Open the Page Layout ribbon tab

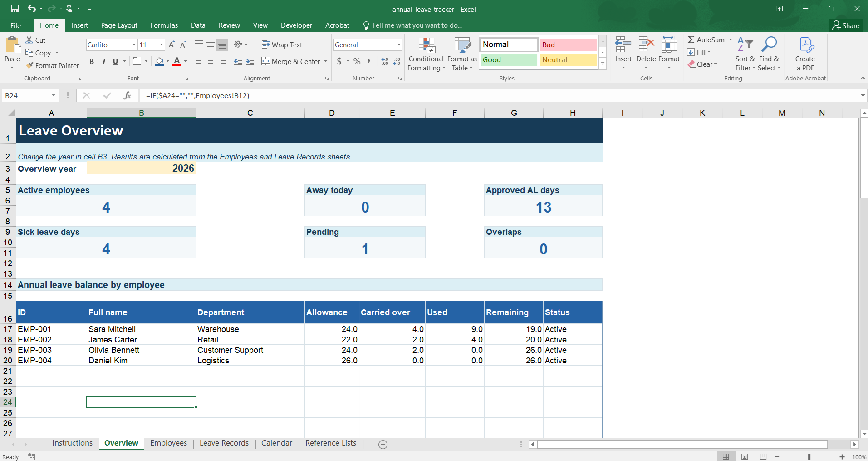coord(119,25)
